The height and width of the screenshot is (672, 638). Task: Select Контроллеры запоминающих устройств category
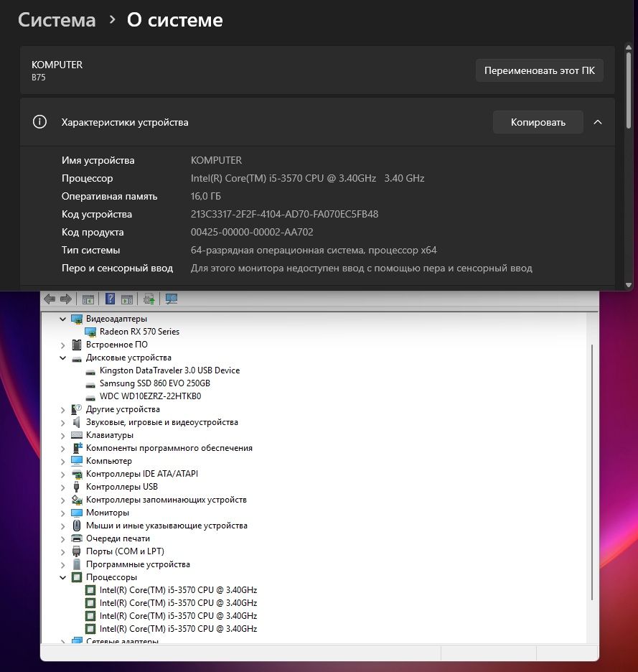[x=166, y=500]
